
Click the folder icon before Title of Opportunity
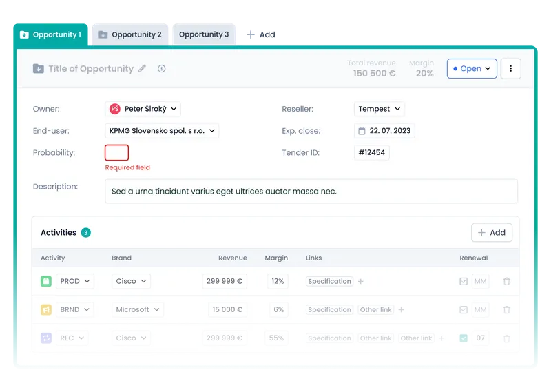point(39,69)
